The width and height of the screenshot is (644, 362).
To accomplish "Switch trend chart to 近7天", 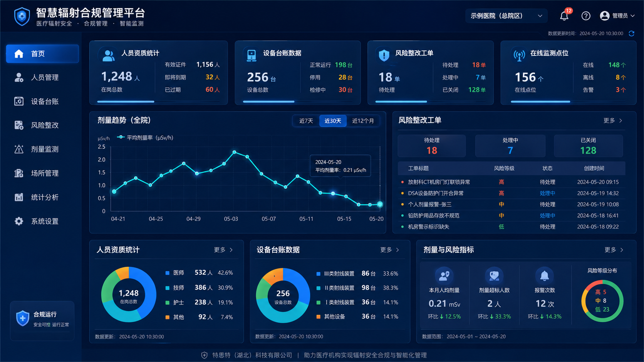I will pos(306,121).
